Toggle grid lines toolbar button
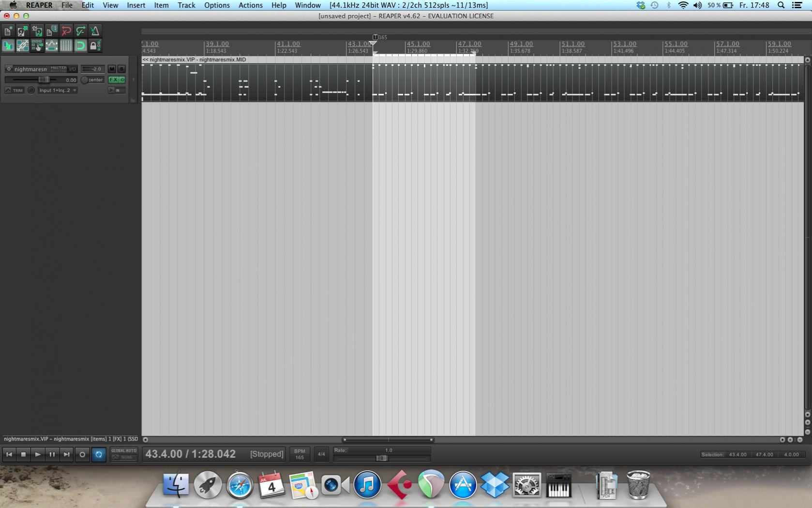This screenshot has height=508, width=812. 66,46
